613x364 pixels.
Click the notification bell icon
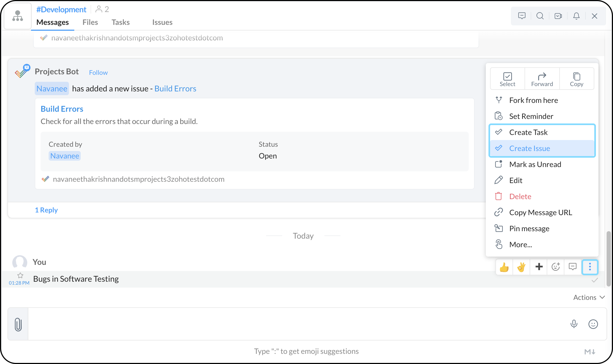(576, 16)
